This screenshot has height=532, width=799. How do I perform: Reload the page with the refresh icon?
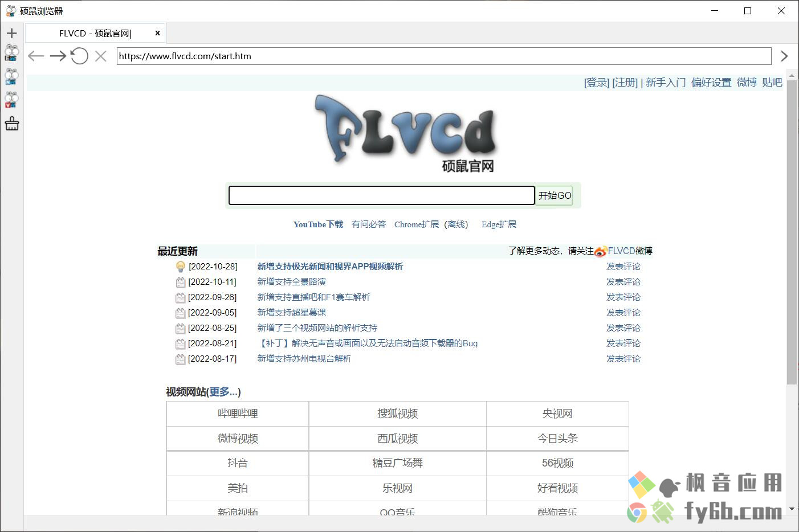point(79,56)
